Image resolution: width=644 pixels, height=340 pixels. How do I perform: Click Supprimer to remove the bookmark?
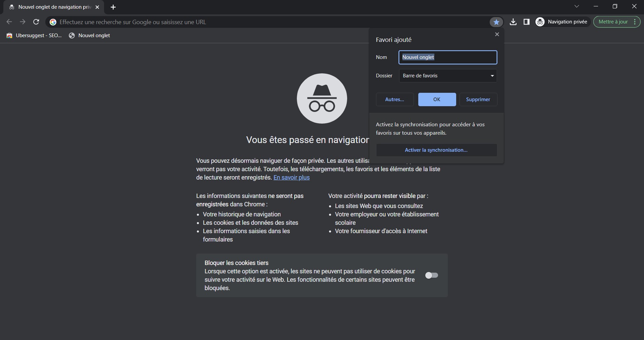pyautogui.click(x=478, y=99)
